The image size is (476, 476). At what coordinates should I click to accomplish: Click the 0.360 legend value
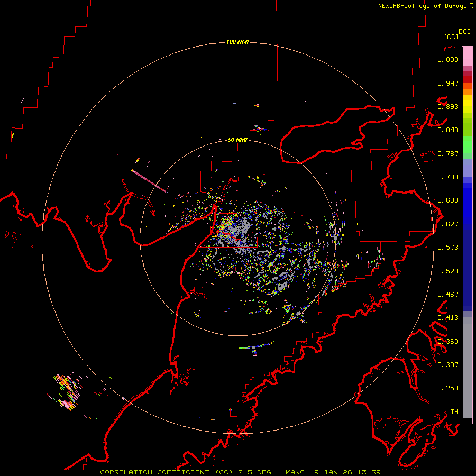tap(448, 342)
